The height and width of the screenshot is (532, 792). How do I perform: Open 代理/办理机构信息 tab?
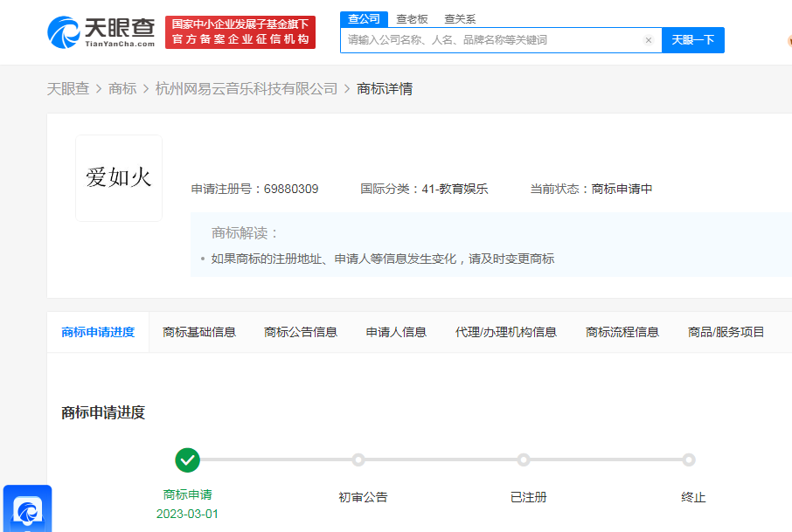(505, 332)
